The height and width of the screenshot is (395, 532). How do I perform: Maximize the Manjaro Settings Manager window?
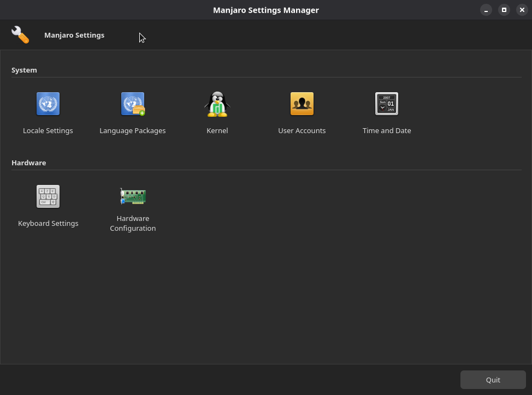[504, 10]
